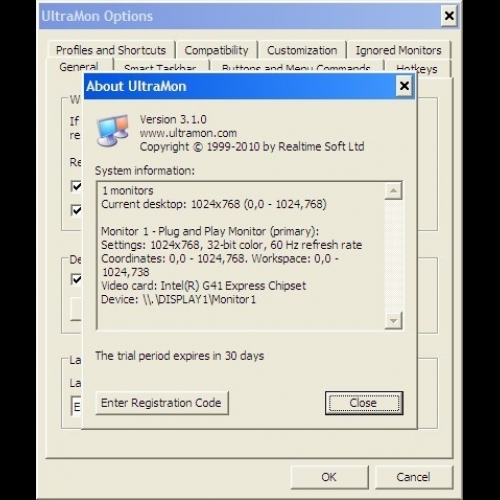Toggle the checkbox in the De group
Image resolution: width=500 pixels, height=500 pixels.
coord(76,279)
